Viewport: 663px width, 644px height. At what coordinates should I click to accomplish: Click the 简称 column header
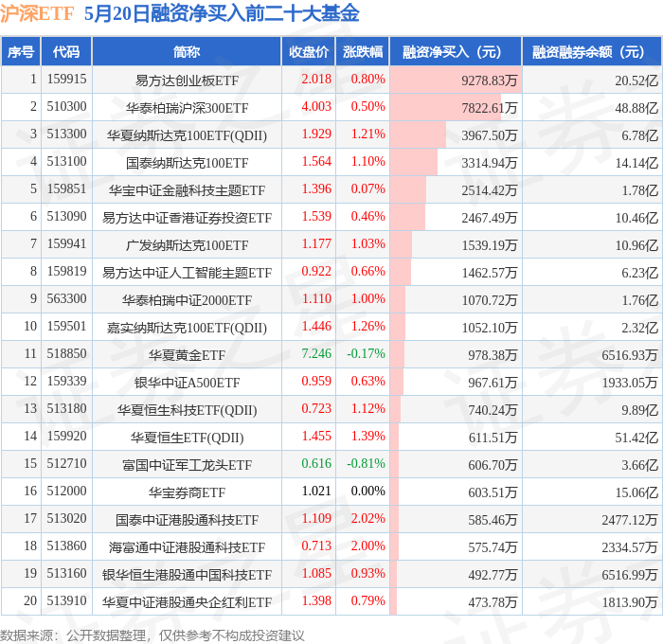[x=187, y=51]
